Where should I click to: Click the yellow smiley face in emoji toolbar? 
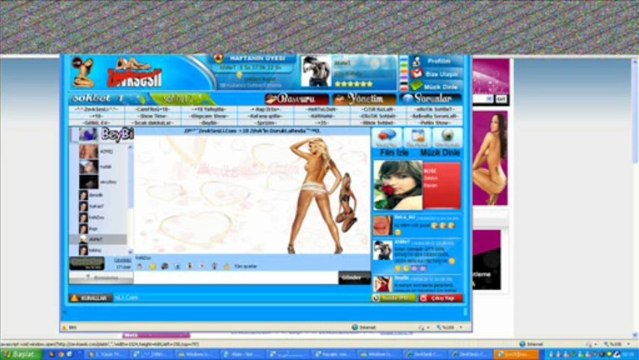(x=153, y=266)
